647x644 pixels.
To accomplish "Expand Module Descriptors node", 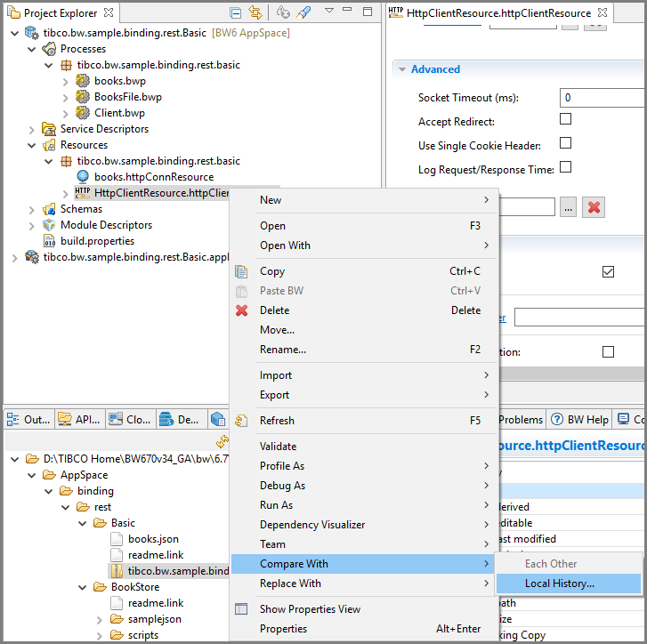I will coord(32,226).
